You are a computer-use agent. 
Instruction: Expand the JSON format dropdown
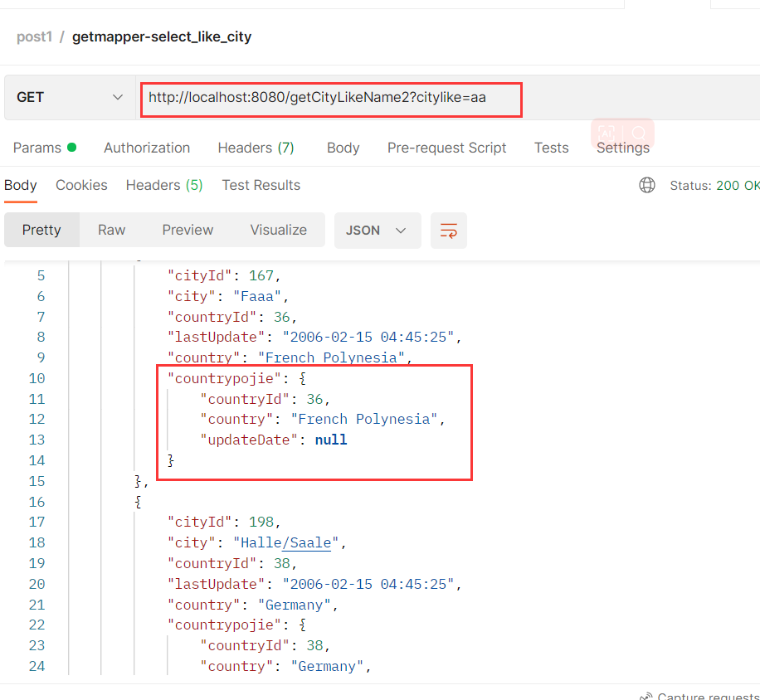click(377, 231)
